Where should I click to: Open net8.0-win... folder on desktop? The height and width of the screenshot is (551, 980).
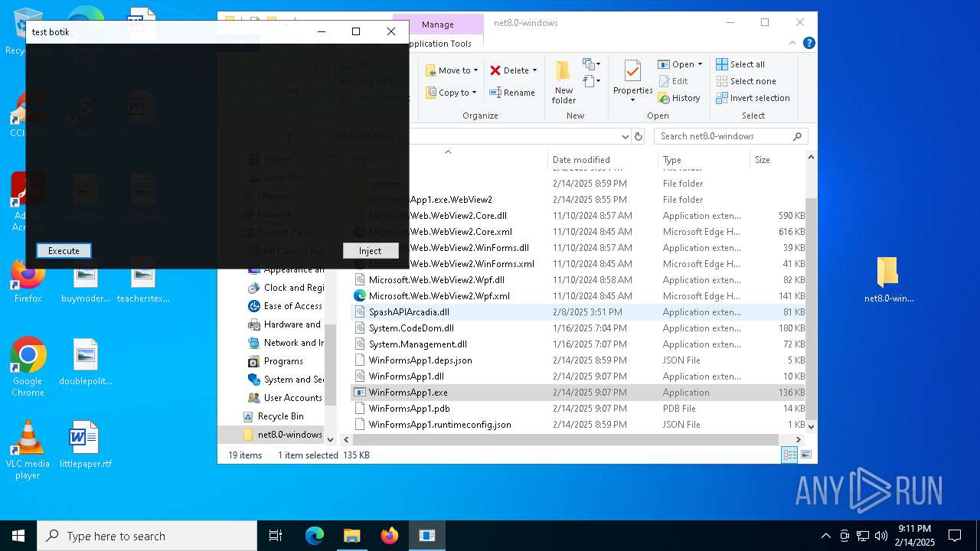tap(889, 280)
